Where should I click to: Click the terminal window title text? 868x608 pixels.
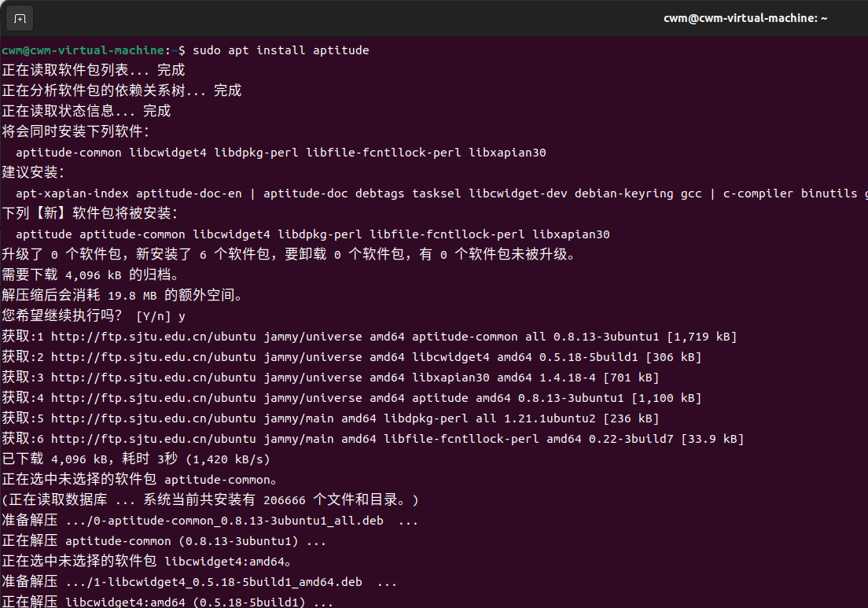click(744, 17)
